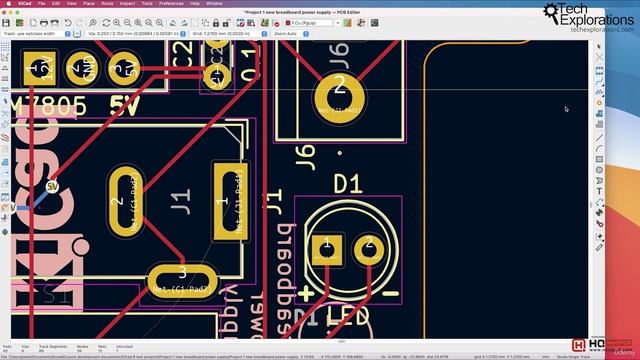Toggle automatic track width button

coord(77,34)
